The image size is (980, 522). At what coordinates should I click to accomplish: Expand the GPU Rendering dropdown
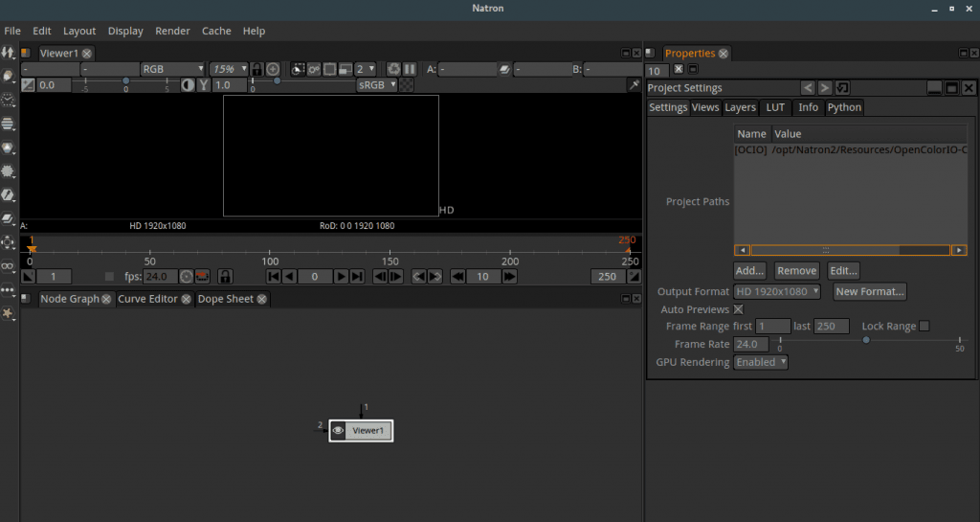761,362
